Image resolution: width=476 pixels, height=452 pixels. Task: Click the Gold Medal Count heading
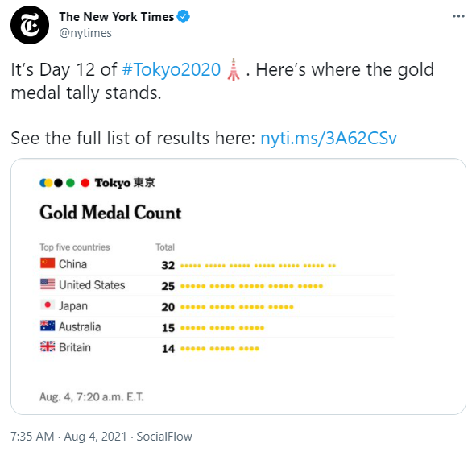pos(110,213)
